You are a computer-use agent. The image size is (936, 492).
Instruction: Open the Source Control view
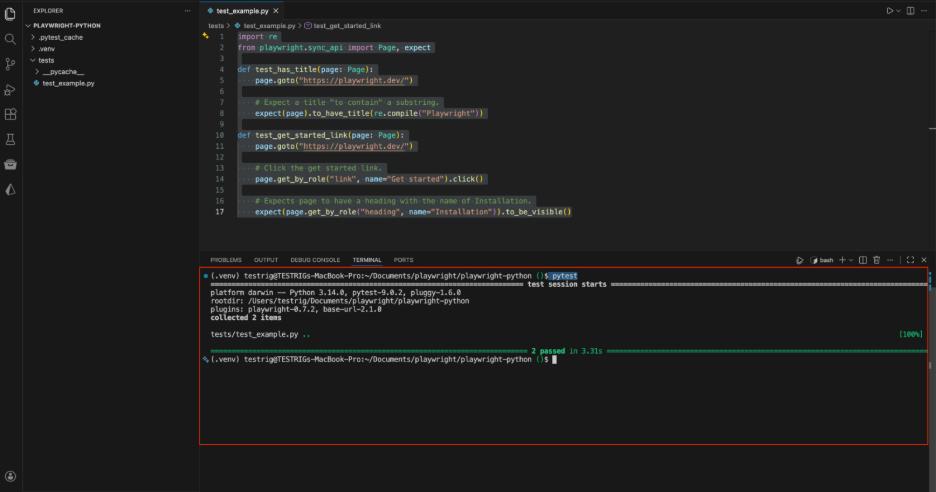point(11,64)
